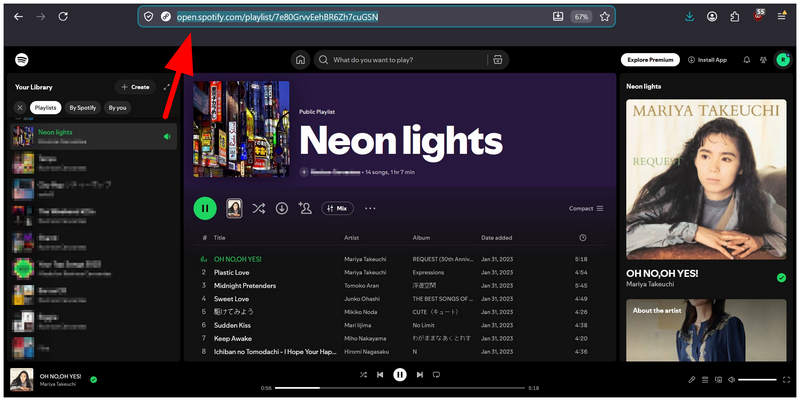
Task: Select the Midnight Pretenders track
Action: pos(245,286)
